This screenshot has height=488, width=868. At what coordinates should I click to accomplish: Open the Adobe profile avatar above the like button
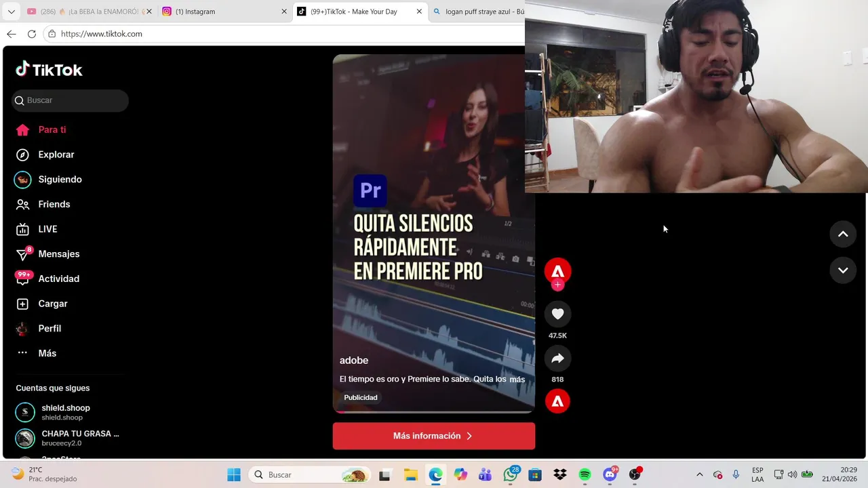pyautogui.click(x=557, y=270)
